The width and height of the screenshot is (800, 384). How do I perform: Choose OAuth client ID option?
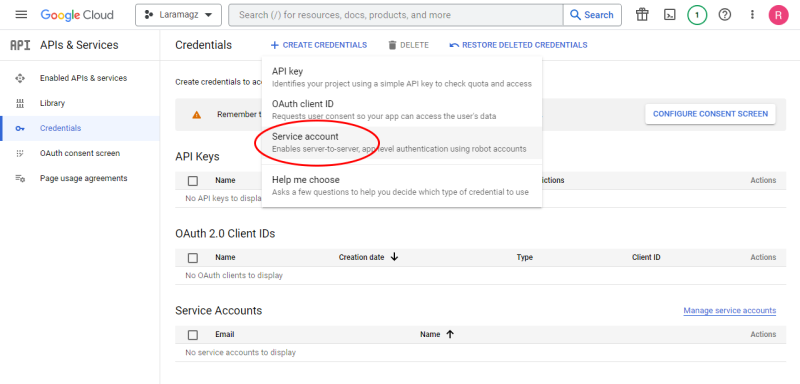[402, 110]
